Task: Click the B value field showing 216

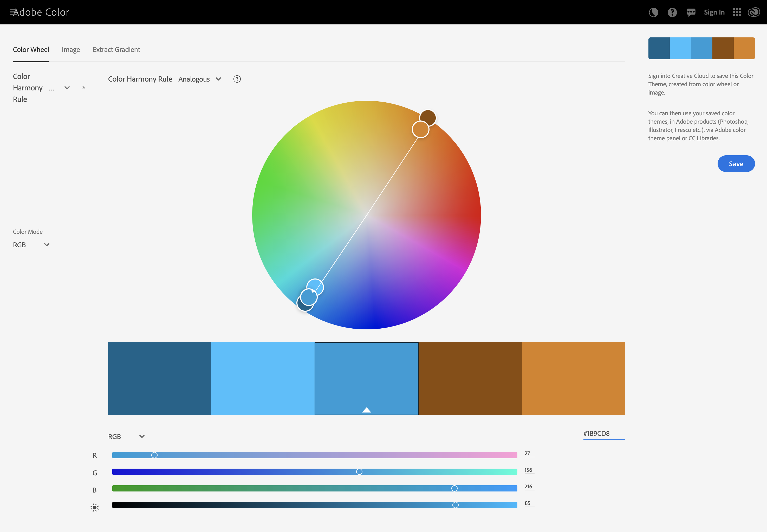Action: pos(529,487)
